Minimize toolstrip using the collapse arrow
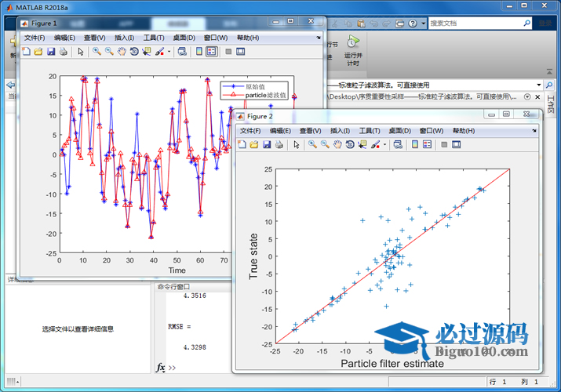 point(549,72)
